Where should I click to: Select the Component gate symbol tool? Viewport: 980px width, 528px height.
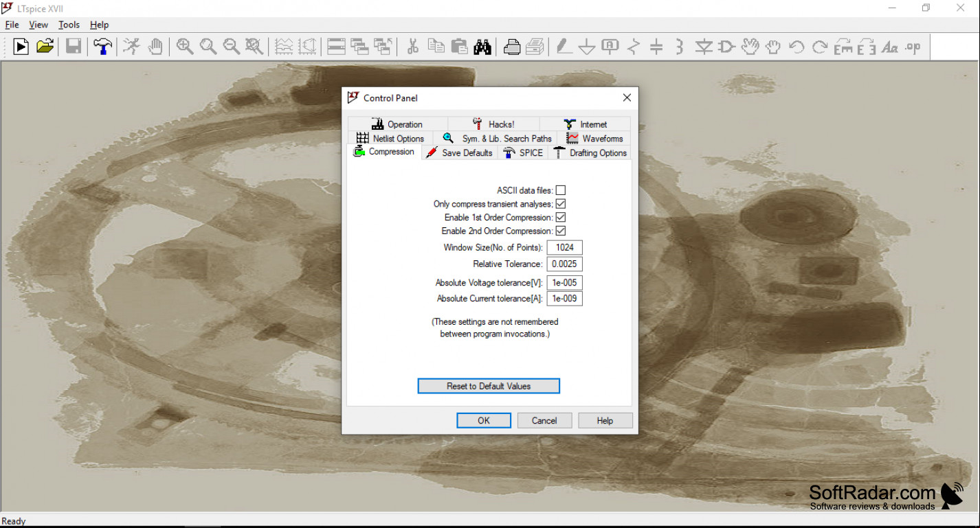(x=726, y=47)
